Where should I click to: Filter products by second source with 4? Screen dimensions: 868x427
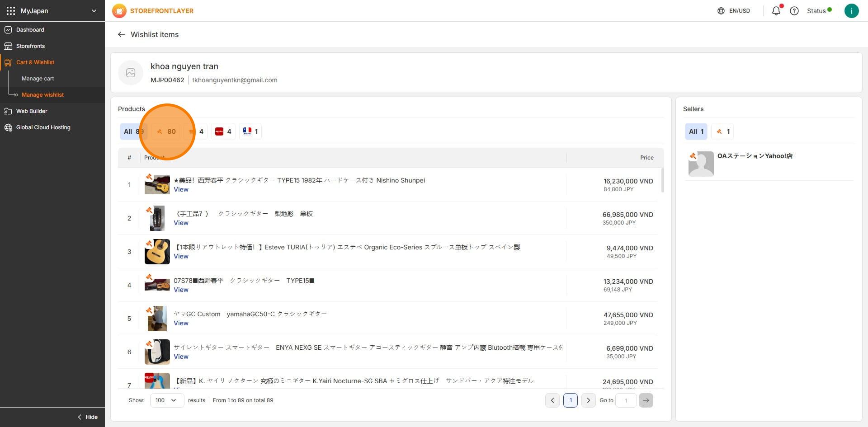[196, 131]
